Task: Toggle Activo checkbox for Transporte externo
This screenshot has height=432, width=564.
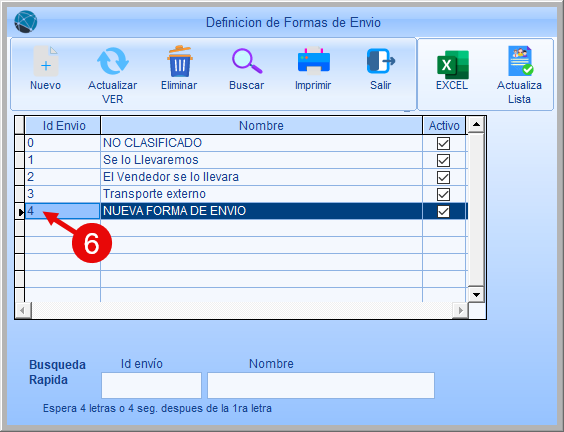Action: pyautogui.click(x=443, y=194)
